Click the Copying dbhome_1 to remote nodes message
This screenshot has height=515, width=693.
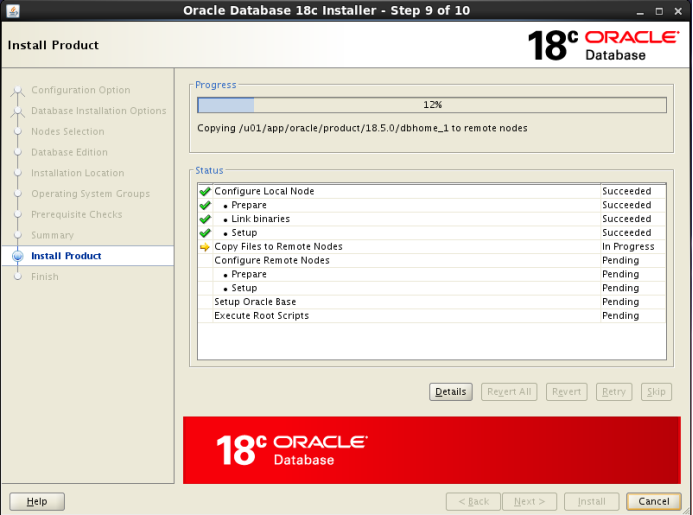(362, 128)
